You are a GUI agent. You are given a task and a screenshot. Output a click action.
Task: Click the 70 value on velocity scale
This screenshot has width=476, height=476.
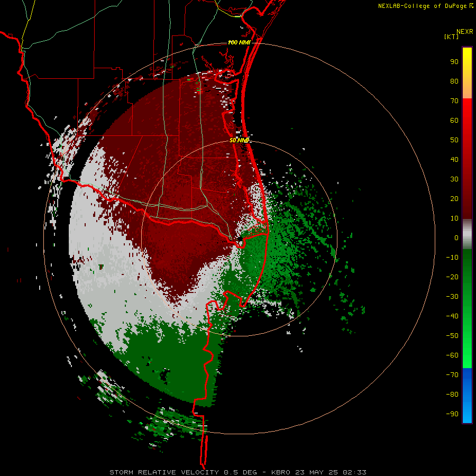454,101
